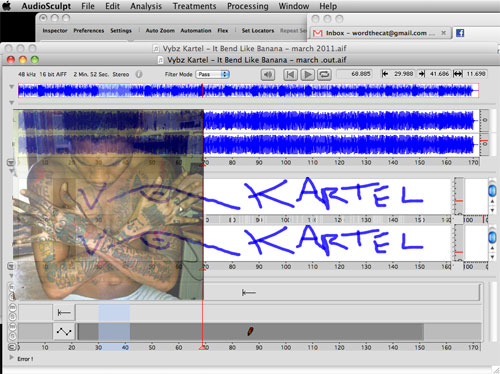Click the selection duration field 11.698
Screen dimensions: 500x374
[x=475, y=74]
